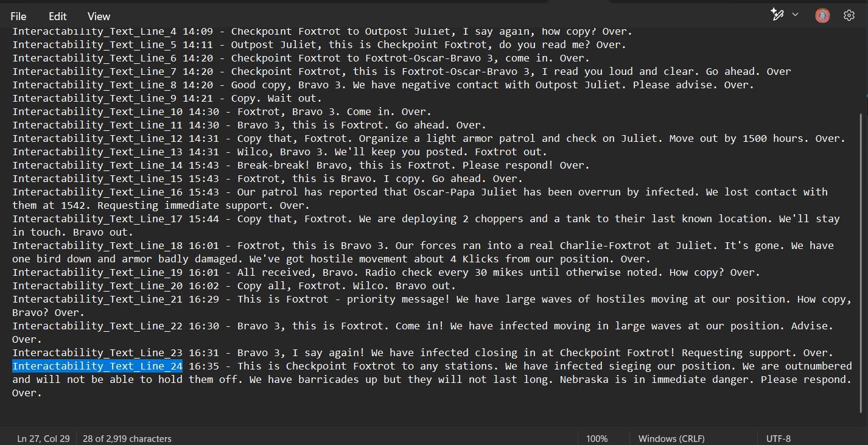Click the character count in status bar
The height and width of the screenshot is (445, 868).
[127, 438]
